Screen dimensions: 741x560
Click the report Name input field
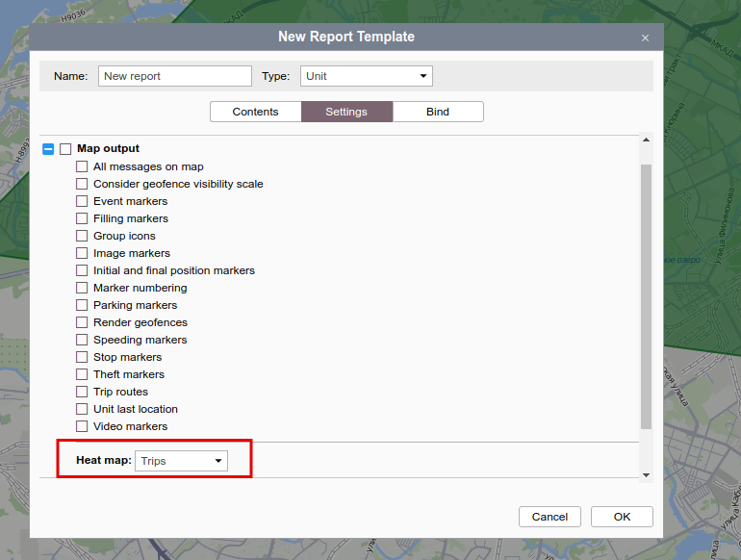coord(174,76)
